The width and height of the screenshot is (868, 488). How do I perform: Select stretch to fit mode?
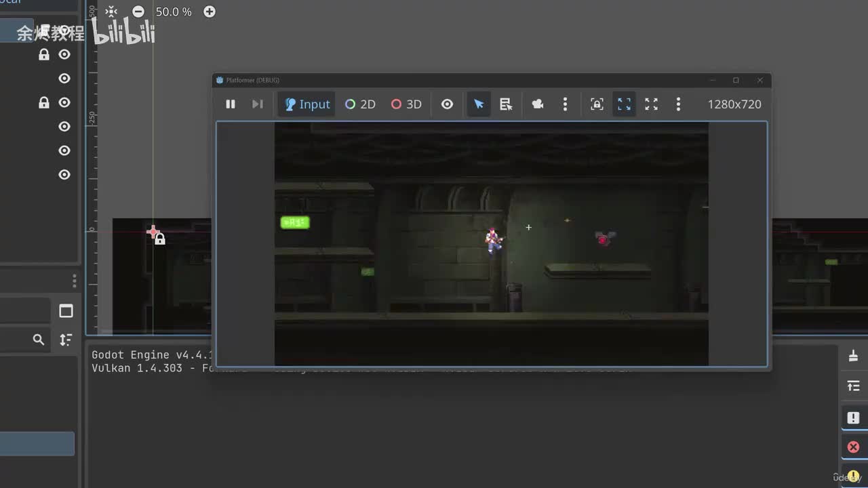pos(651,104)
